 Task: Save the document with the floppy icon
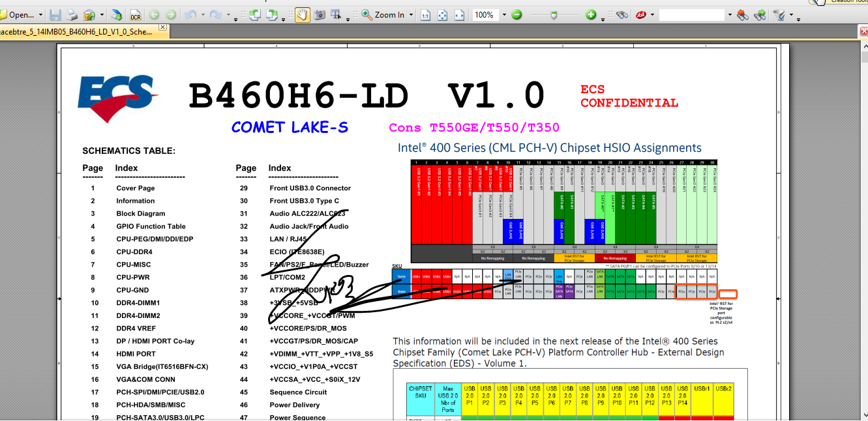(x=55, y=15)
